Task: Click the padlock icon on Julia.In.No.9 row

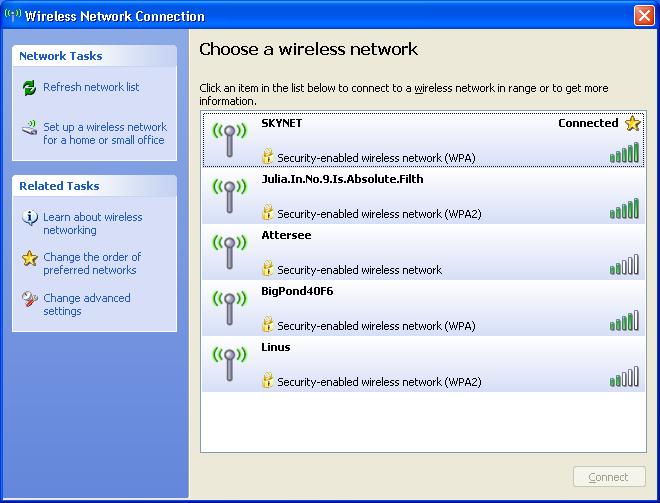Action: click(x=267, y=212)
